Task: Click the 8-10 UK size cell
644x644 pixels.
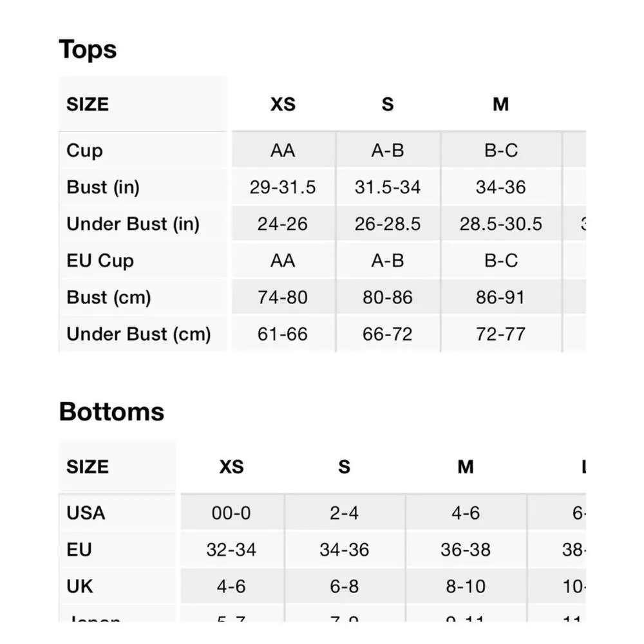Action: click(465, 587)
